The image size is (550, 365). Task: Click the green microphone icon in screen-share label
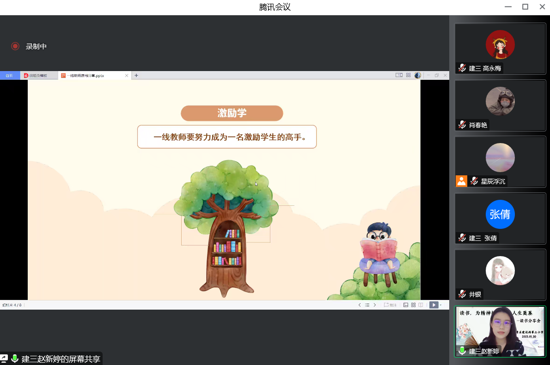tap(15, 358)
